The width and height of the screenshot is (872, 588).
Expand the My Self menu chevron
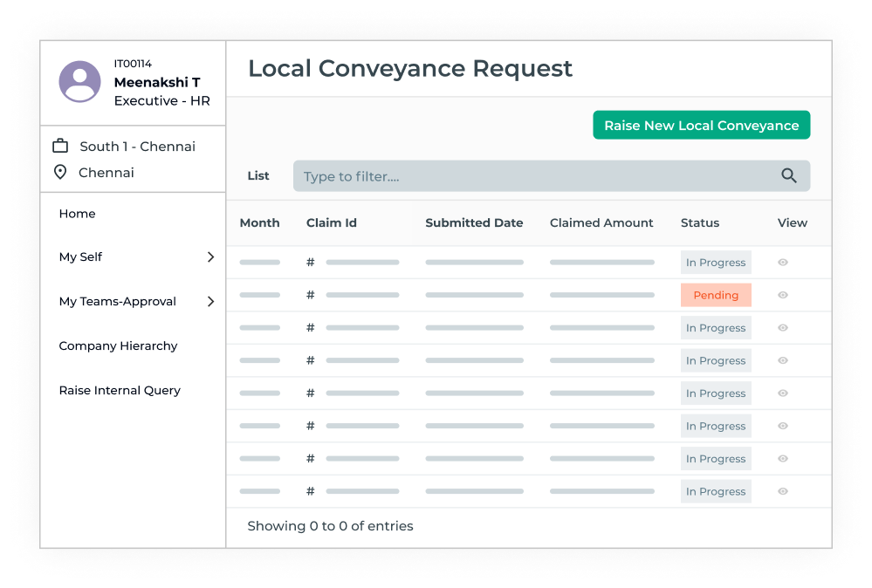[210, 257]
